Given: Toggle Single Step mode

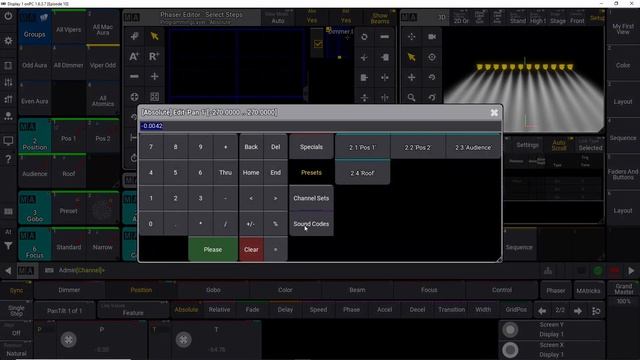Looking at the screenshot, I should click(16, 310).
